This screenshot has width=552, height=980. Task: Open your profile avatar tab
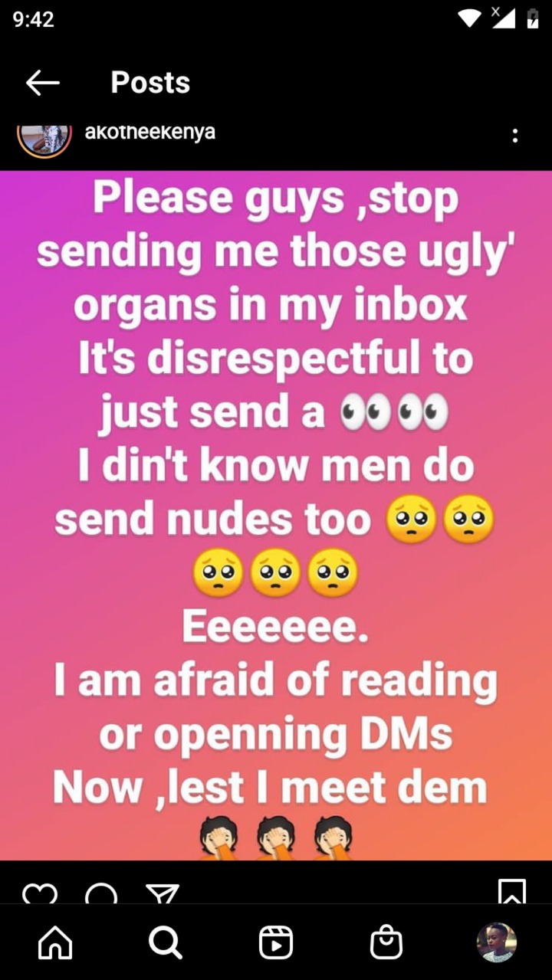[497, 942]
